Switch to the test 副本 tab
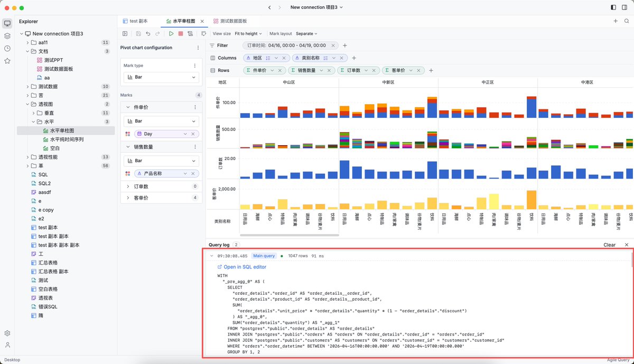The height and width of the screenshot is (364, 634). [x=135, y=21]
